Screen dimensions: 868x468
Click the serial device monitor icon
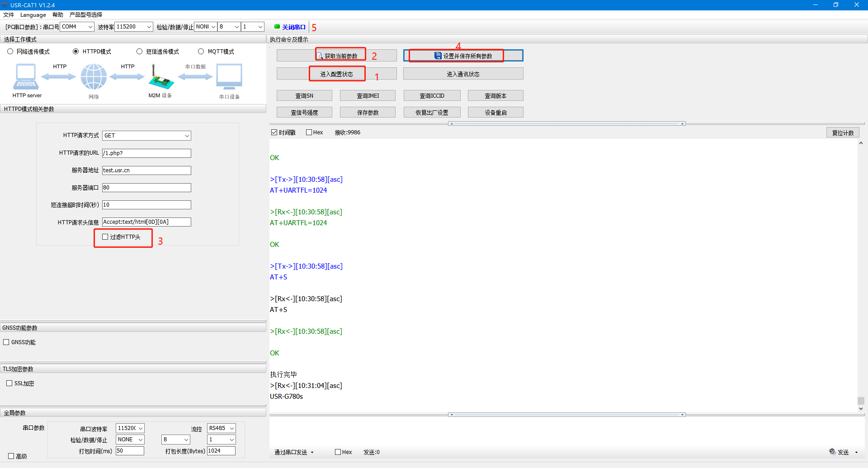tap(229, 77)
